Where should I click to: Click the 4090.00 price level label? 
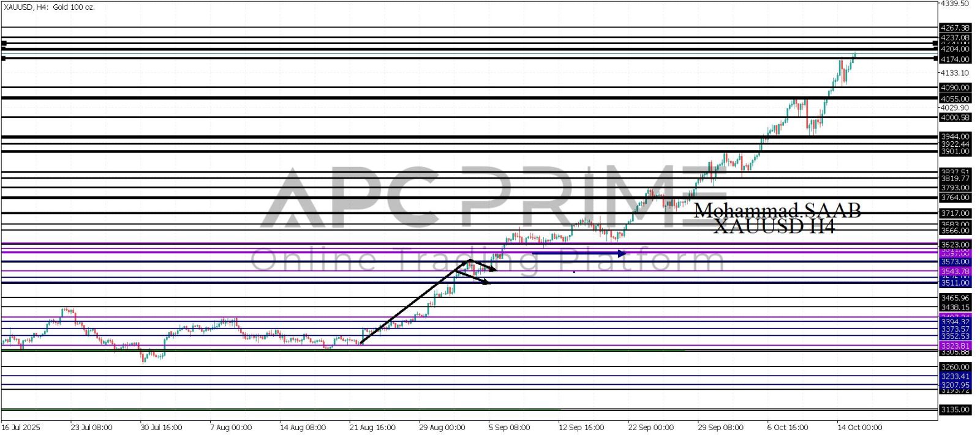tap(955, 88)
